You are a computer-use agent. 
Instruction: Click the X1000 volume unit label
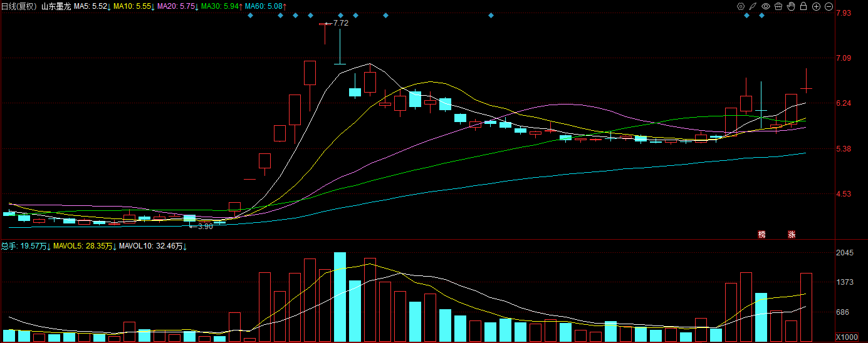click(848, 337)
